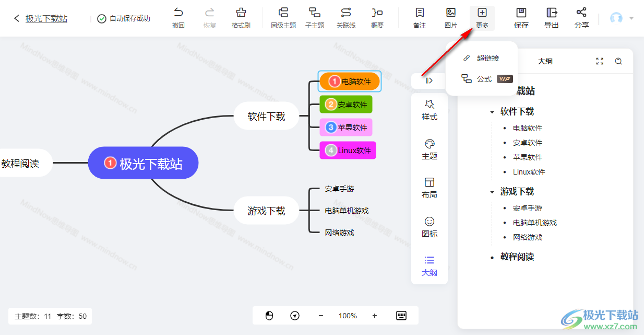Select 安卓手游 in the outline
This screenshot has height=335, width=644.
pos(528,208)
